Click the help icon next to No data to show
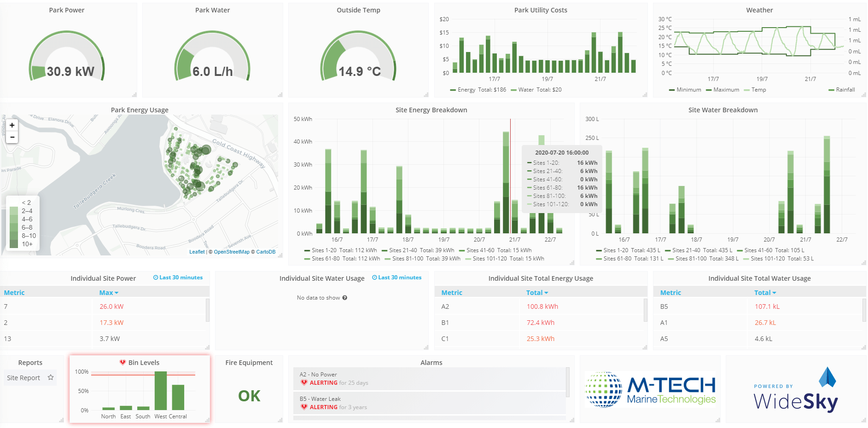This screenshot has height=428, width=868. [x=345, y=298]
